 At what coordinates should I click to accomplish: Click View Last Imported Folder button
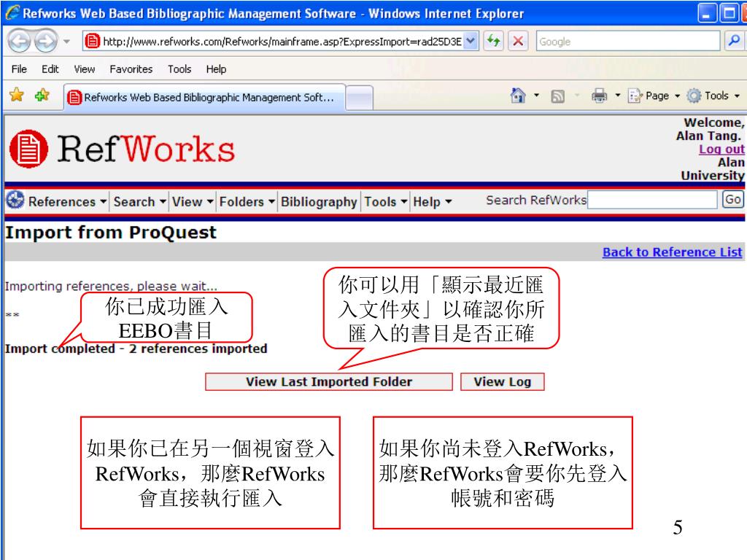coord(329,381)
